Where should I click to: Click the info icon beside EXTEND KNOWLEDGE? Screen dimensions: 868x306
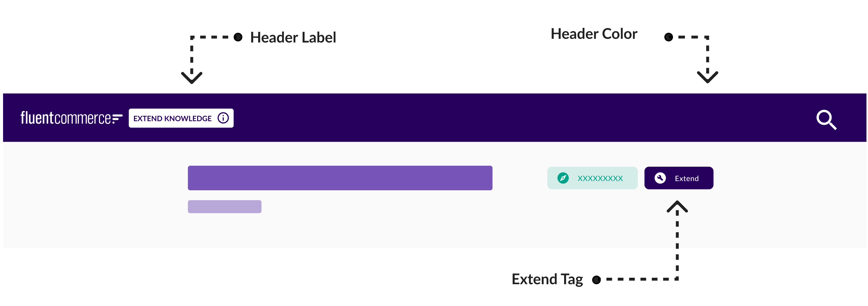[x=223, y=118]
